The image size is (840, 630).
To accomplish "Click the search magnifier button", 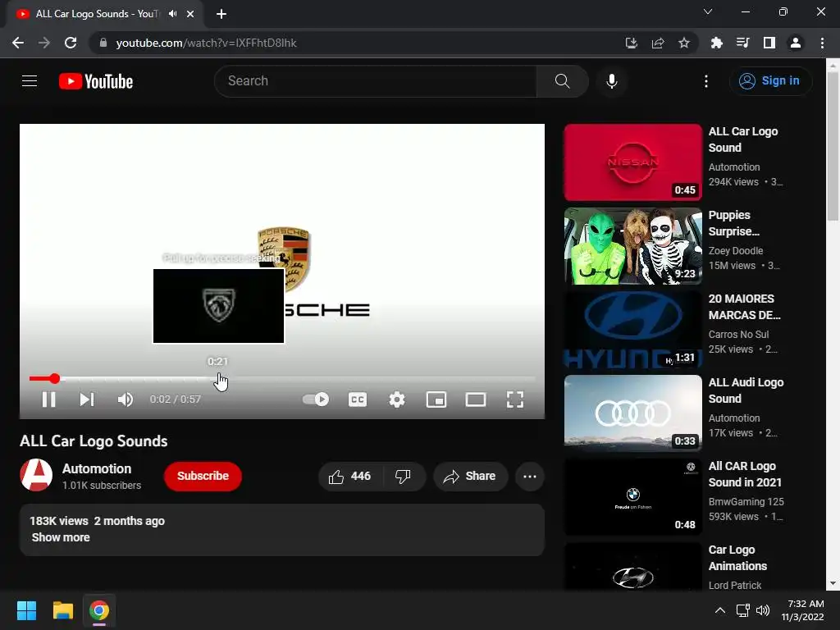I will (x=562, y=81).
